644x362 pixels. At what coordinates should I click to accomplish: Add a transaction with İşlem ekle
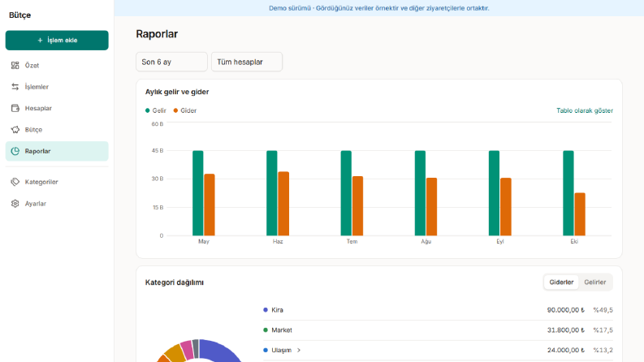coord(57,41)
